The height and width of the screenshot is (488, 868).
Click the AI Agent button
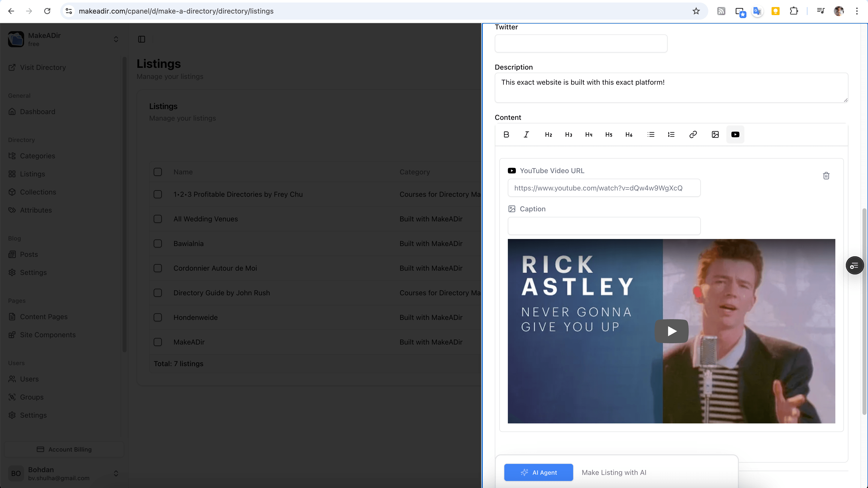(538, 472)
